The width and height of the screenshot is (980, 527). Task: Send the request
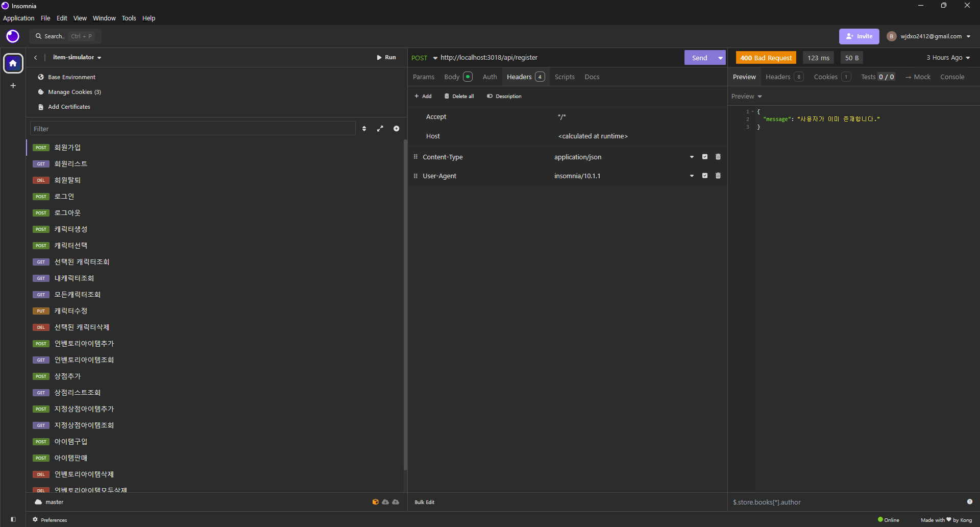coord(700,58)
